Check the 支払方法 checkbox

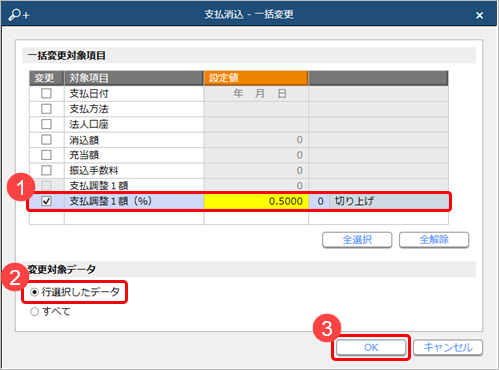tap(46, 109)
